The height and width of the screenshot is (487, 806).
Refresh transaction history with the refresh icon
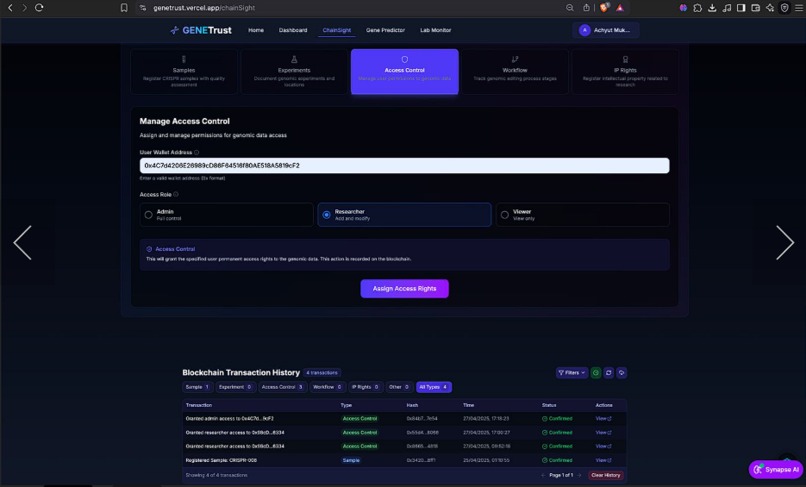point(609,373)
